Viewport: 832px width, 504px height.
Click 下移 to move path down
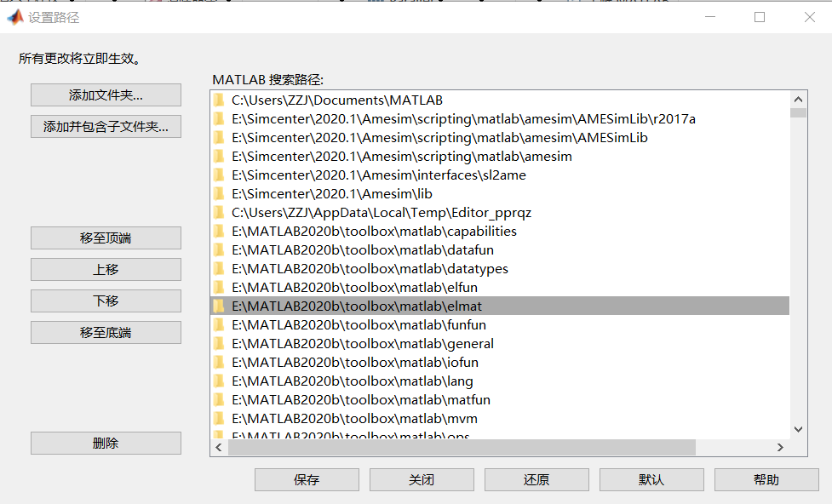(105, 301)
